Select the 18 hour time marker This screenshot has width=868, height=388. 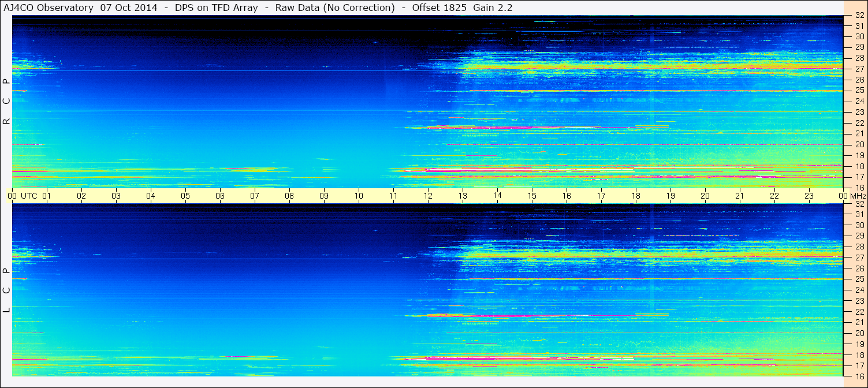point(636,196)
